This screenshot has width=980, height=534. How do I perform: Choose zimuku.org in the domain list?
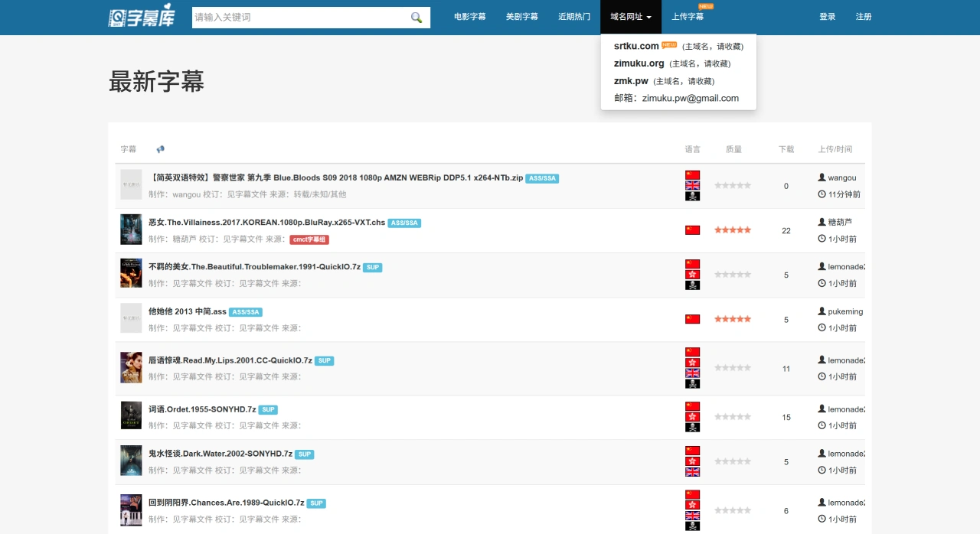click(x=639, y=63)
